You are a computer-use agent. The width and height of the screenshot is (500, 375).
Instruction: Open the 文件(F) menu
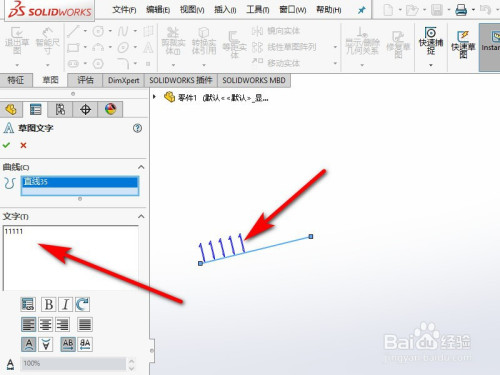124,10
